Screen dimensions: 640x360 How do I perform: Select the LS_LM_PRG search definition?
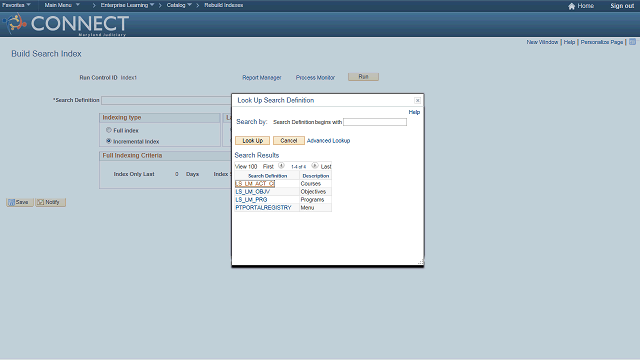click(251, 200)
